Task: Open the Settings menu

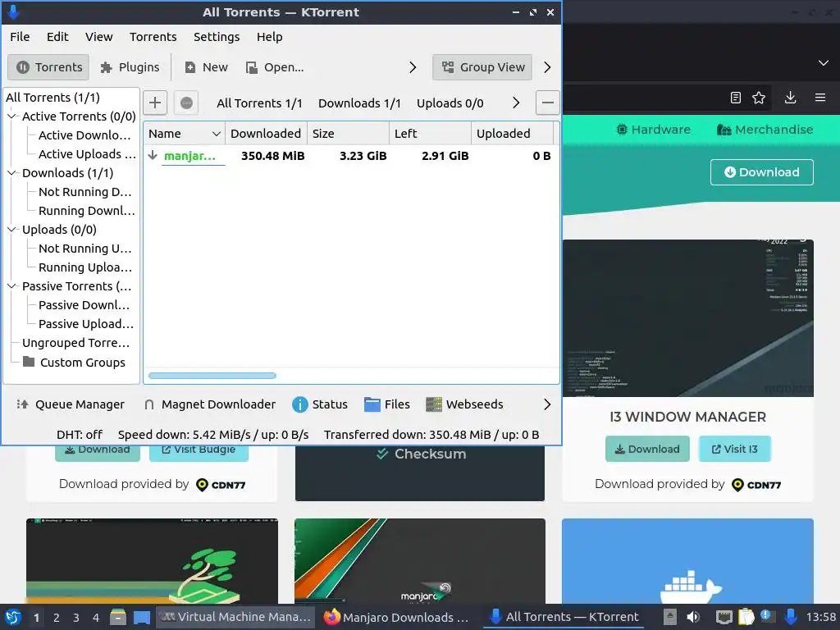Action: coord(217,37)
